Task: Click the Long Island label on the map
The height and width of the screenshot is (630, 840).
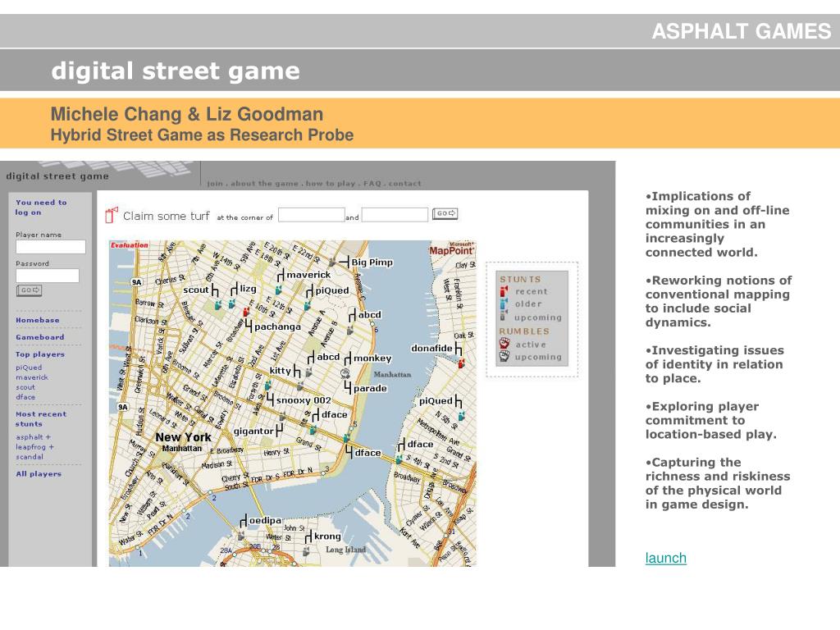Action: tap(345, 550)
